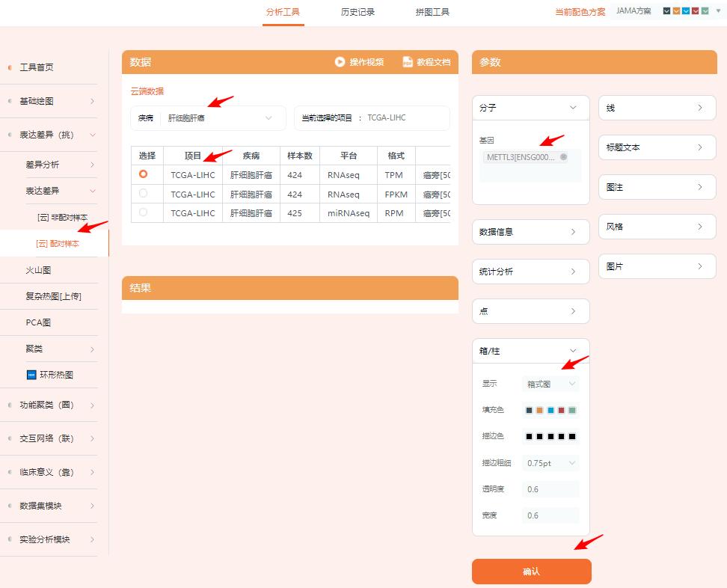Image resolution: width=727 pixels, height=588 pixels.
Task: Expand the 统计分析 parameter section
Action: (x=530, y=272)
